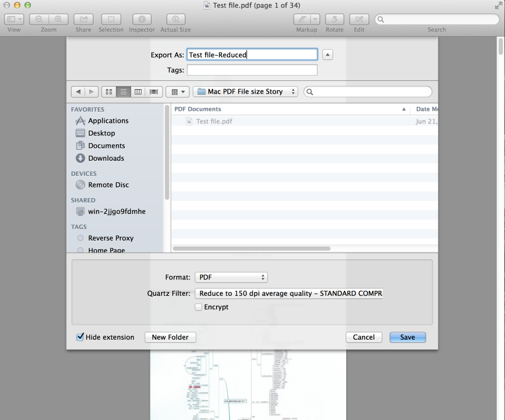The height and width of the screenshot is (420, 505).
Task: Switch to column view
Action: tap(138, 92)
